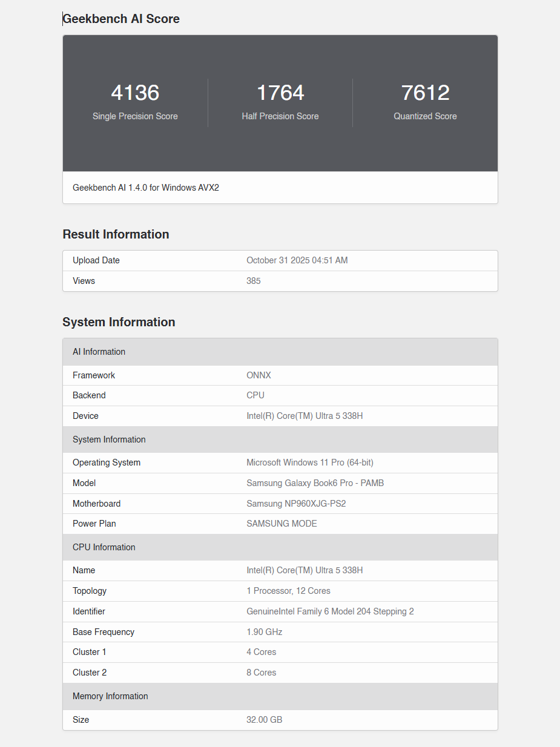
Task: Click the Half Precision Score value 1764
Action: tap(280, 93)
